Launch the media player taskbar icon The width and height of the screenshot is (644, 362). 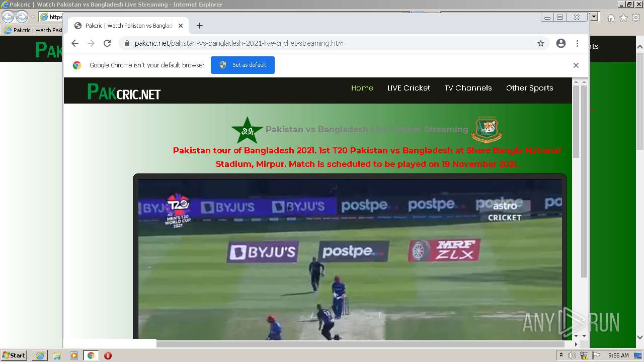pyautogui.click(x=74, y=355)
